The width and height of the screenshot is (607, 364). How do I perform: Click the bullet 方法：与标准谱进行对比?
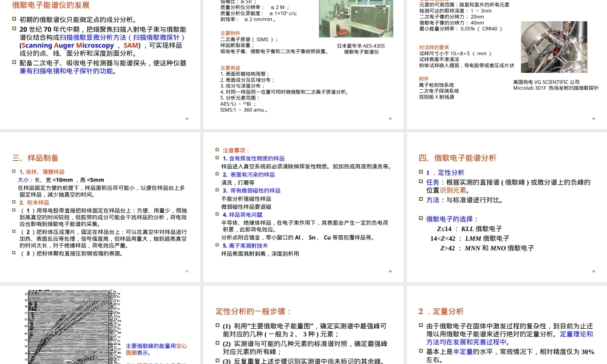click(464, 200)
